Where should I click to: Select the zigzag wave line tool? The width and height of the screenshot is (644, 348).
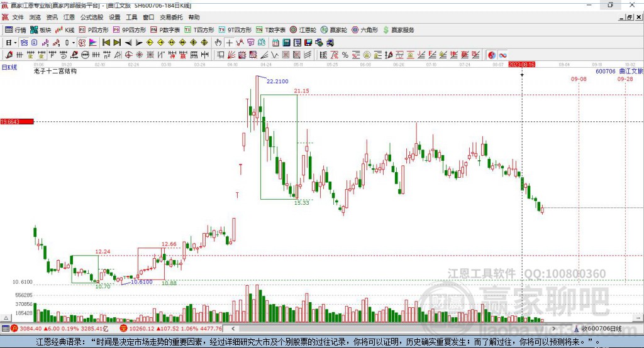pos(274,55)
